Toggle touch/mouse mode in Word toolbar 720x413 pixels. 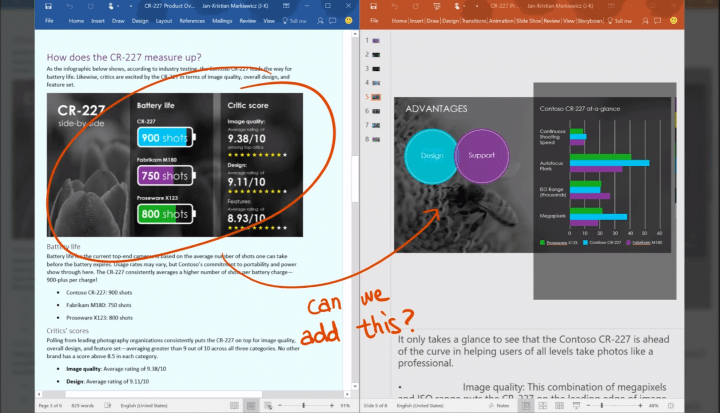pos(111,6)
